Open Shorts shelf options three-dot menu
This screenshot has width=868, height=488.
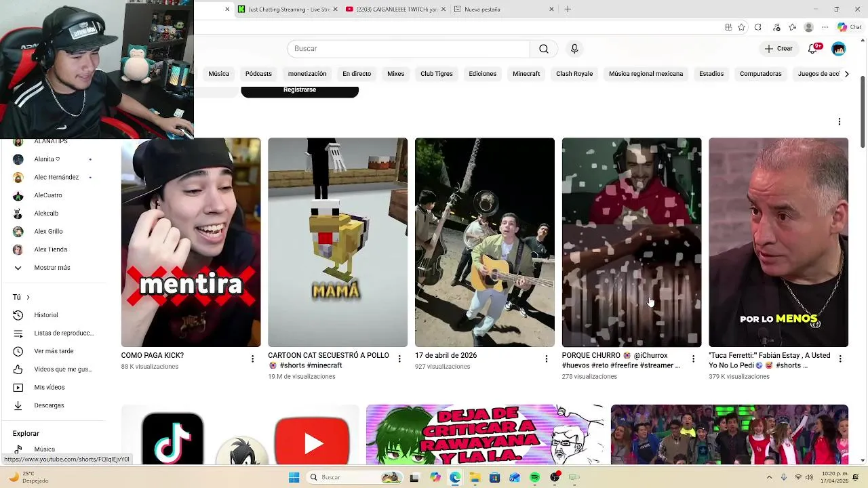pos(839,121)
